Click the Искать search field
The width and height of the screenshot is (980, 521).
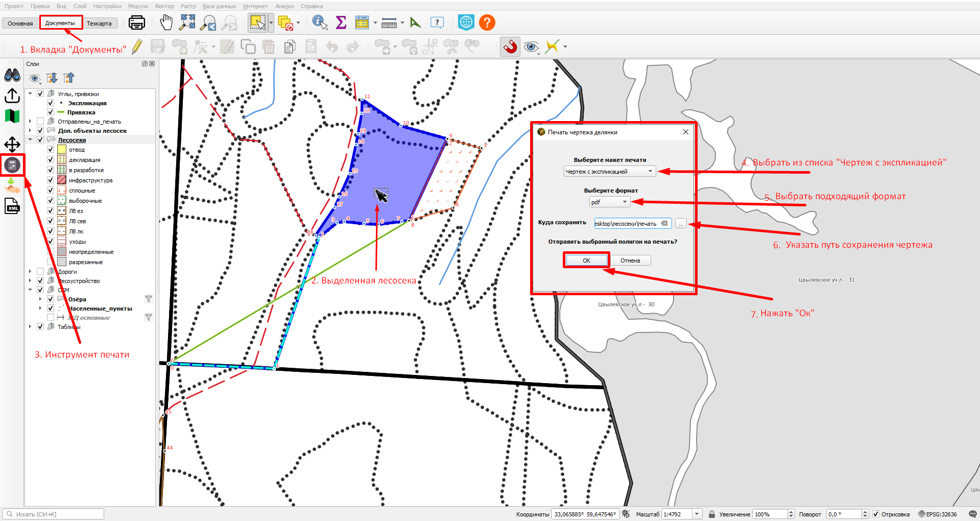pyautogui.click(x=53, y=514)
